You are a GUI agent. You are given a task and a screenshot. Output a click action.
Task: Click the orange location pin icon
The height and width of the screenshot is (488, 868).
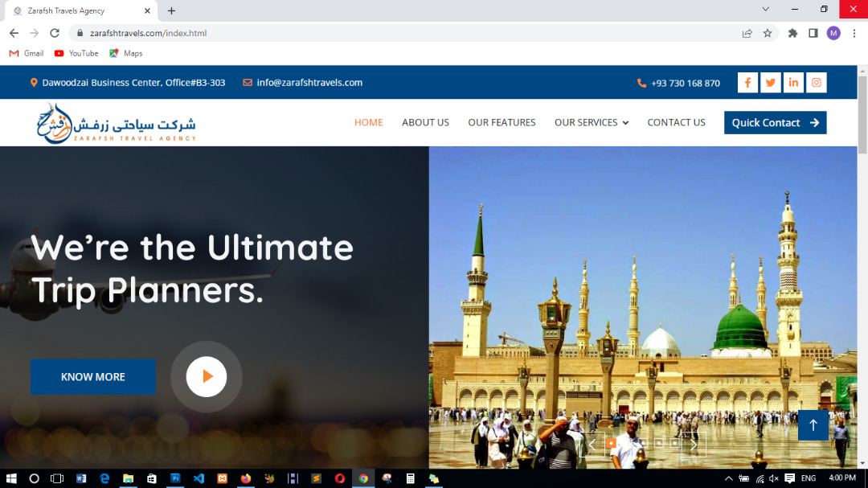(34, 83)
